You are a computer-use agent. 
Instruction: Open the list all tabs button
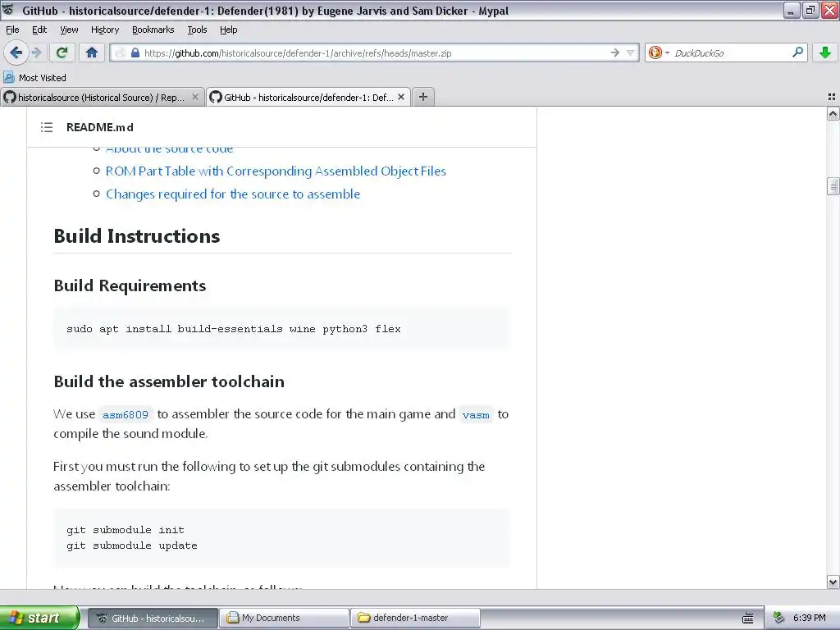[832, 97]
